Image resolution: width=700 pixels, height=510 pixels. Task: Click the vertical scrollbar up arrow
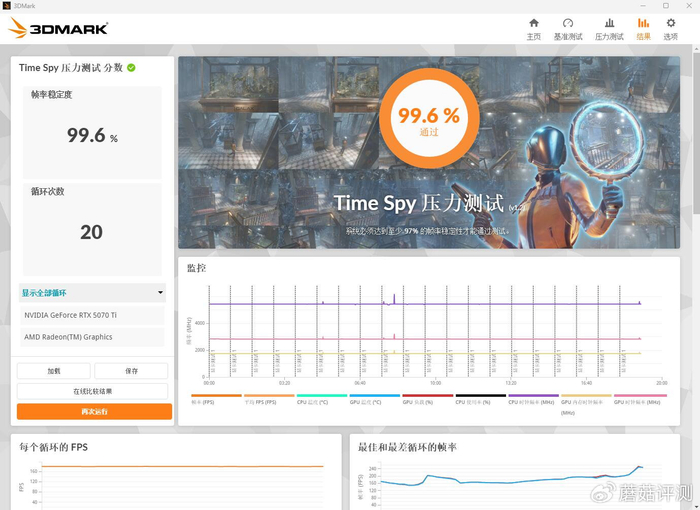point(696,48)
